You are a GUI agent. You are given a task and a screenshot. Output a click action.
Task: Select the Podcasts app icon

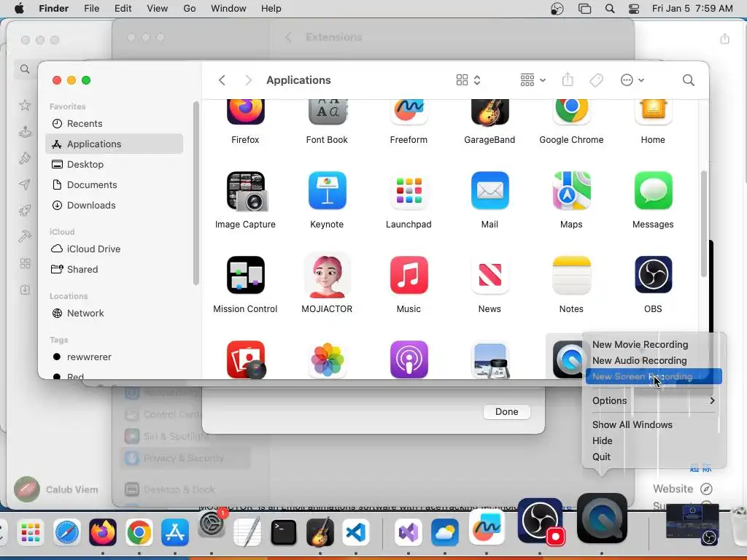(x=409, y=359)
